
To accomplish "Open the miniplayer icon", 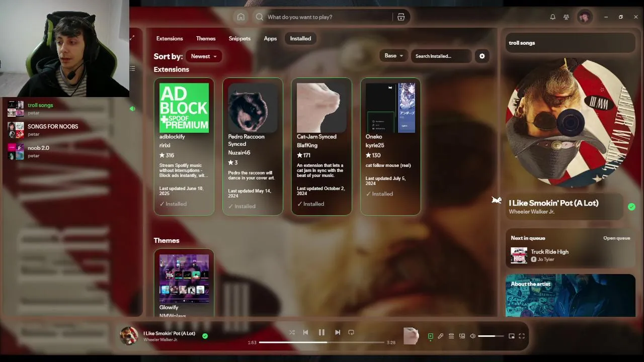I will (x=512, y=336).
